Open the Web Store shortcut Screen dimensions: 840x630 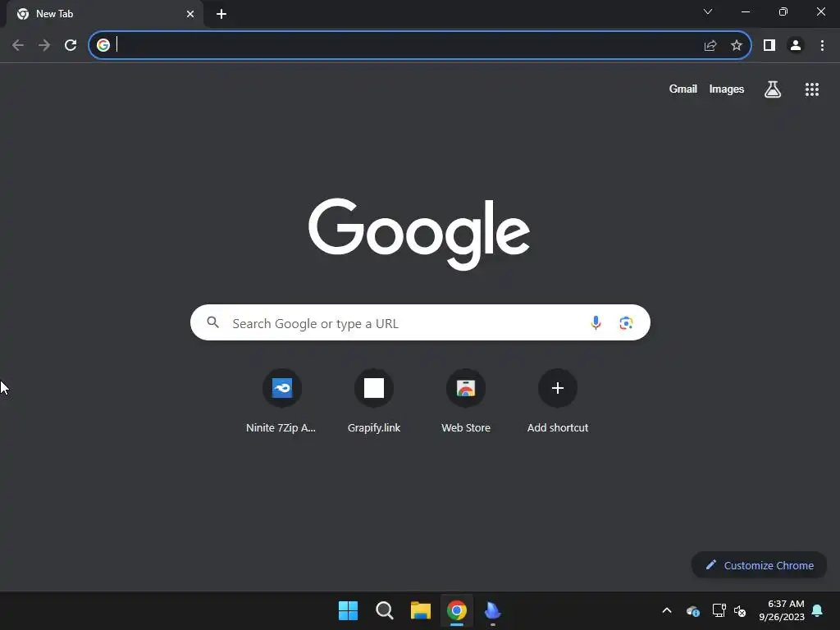[466, 400]
